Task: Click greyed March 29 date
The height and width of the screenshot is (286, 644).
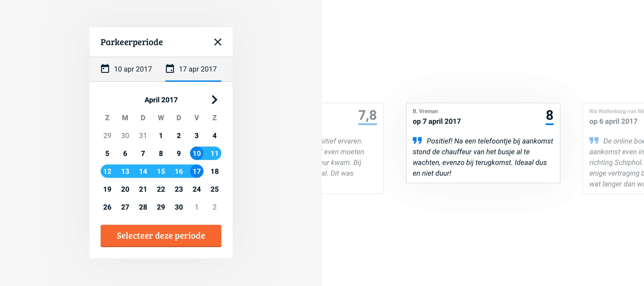Action: (x=107, y=136)
